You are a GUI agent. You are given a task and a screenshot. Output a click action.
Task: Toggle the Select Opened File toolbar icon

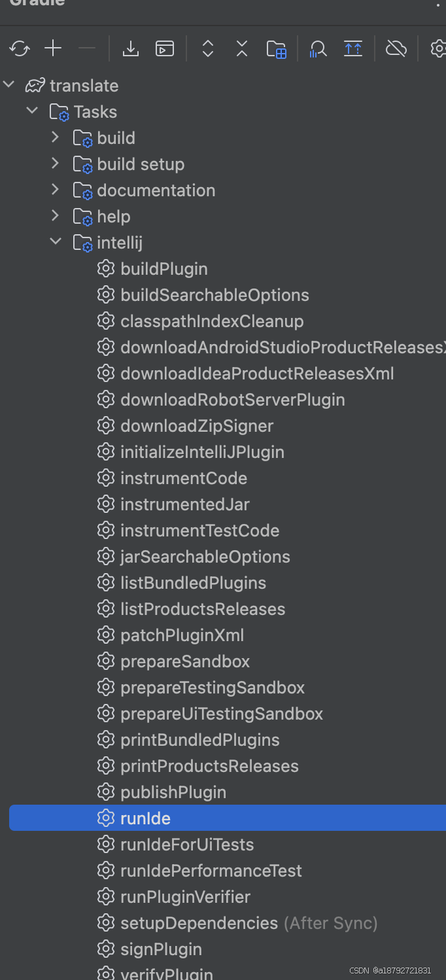(x=353, y=48)
